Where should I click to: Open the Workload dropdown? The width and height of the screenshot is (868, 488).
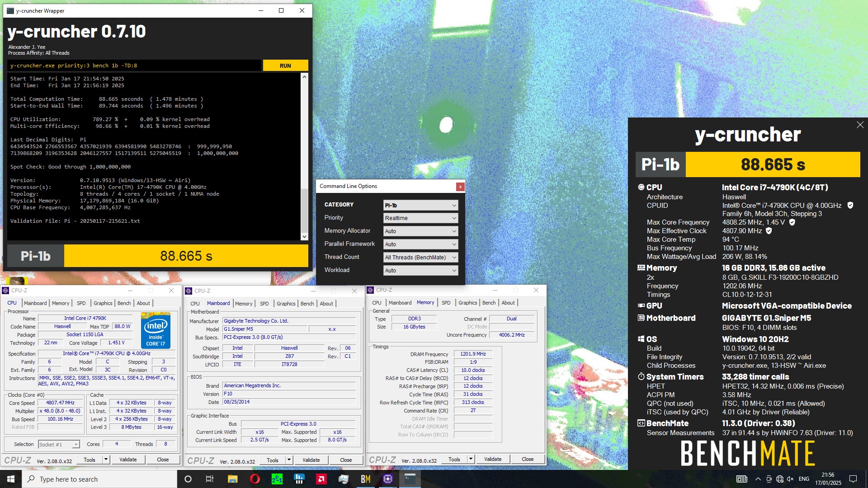point(420,271)
